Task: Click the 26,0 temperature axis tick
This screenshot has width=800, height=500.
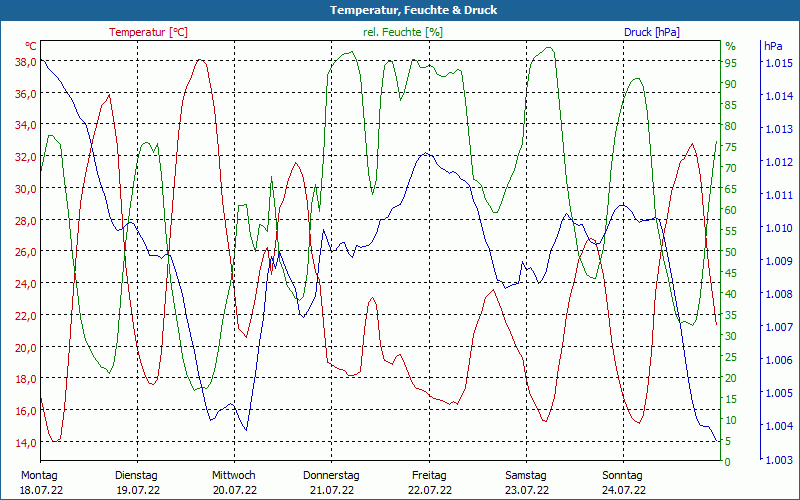Action: [26, 252]
